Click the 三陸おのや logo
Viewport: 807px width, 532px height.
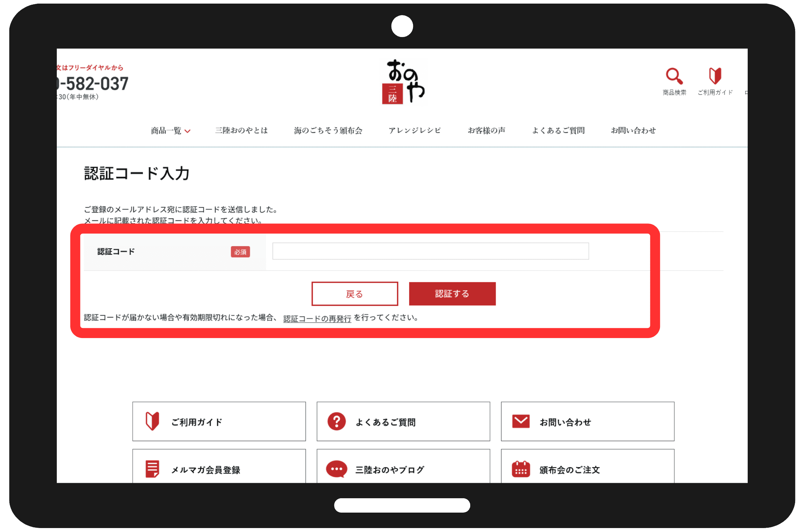[403, 82]
